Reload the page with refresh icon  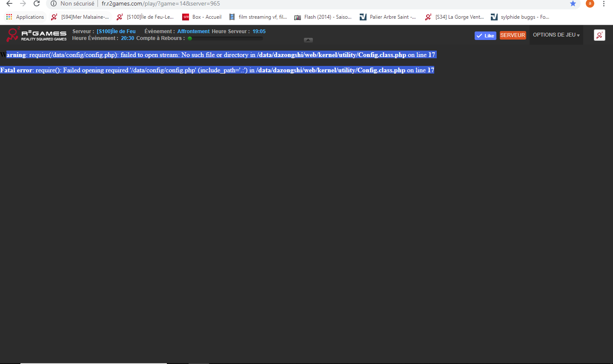[x=37, y=4]
